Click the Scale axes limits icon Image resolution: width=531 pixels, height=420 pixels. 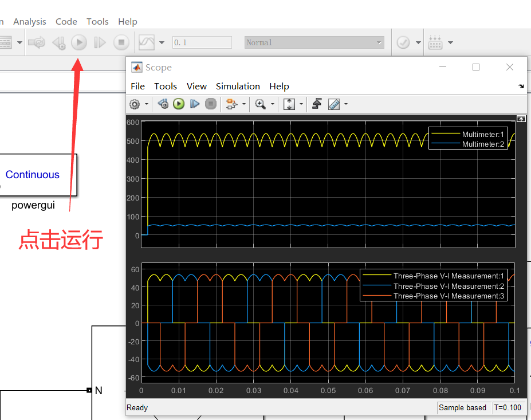pyautogui.click(x=289, y=104)
